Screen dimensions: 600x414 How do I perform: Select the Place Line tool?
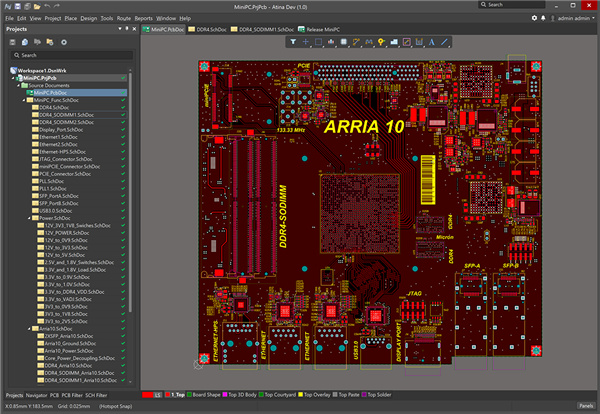446,42
